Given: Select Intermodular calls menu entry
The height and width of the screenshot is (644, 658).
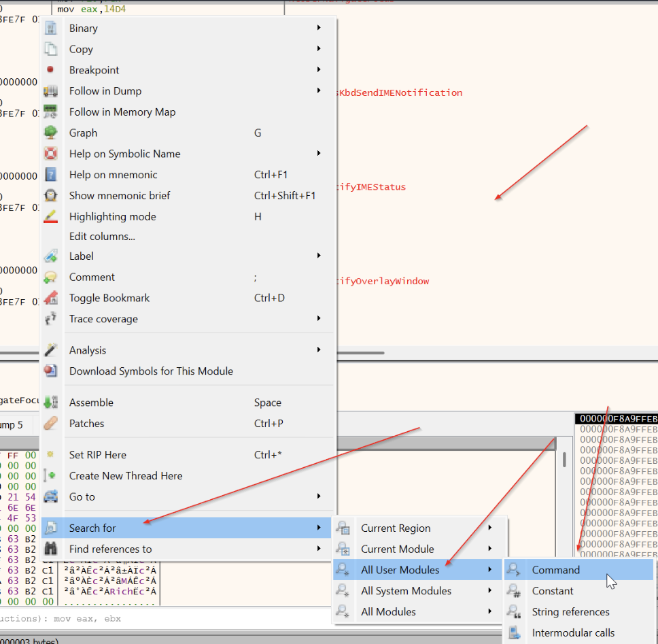Looking at the screenshot, I should pos(573,632).
